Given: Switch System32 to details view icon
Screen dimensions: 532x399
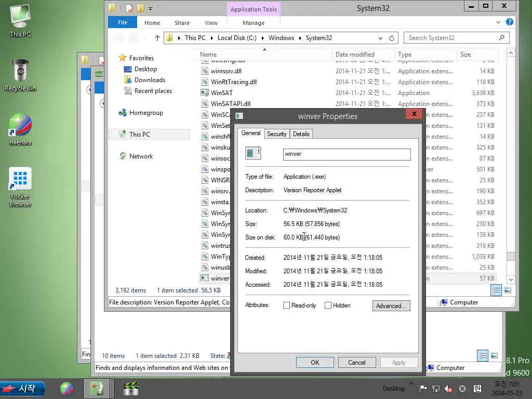Looking at the screenshot, I should coord(496,290).
